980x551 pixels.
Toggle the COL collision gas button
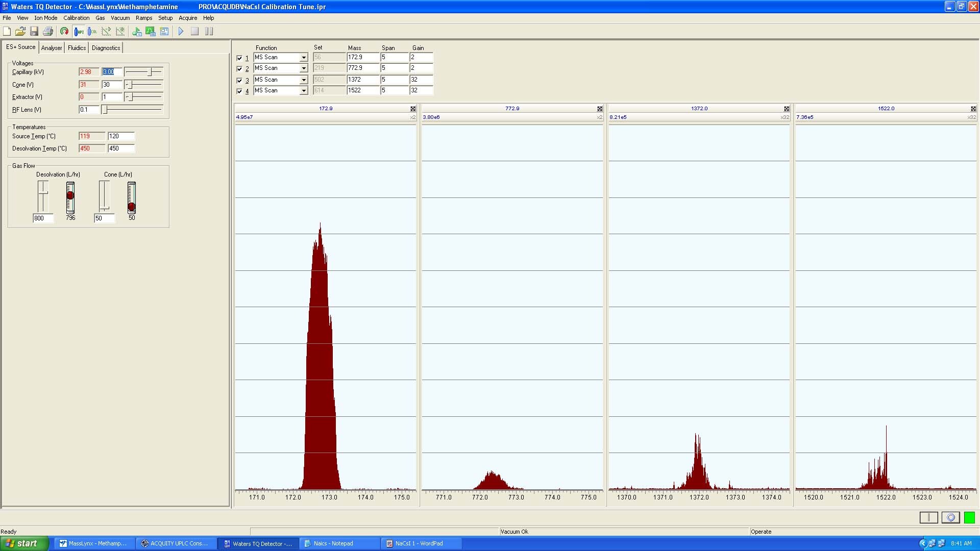pyautogui.click(x=92, y=31)
